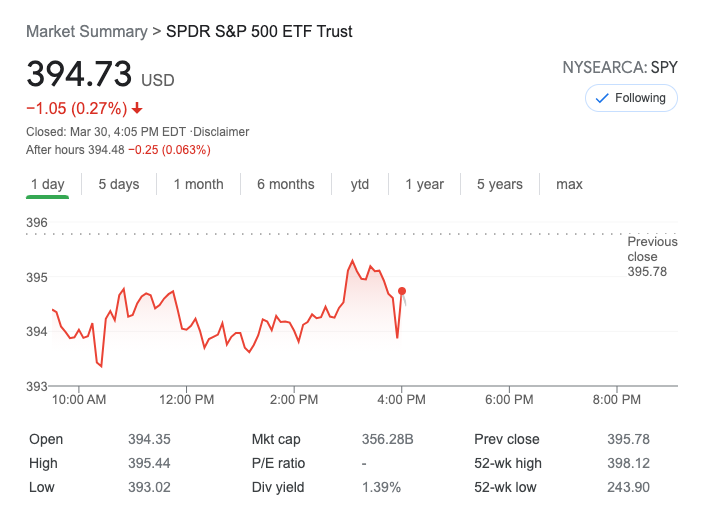The height and width of the screenshot is (510, 703).
Task: Click the 52-wk high value 398.12
Action: tap(628, 463)
